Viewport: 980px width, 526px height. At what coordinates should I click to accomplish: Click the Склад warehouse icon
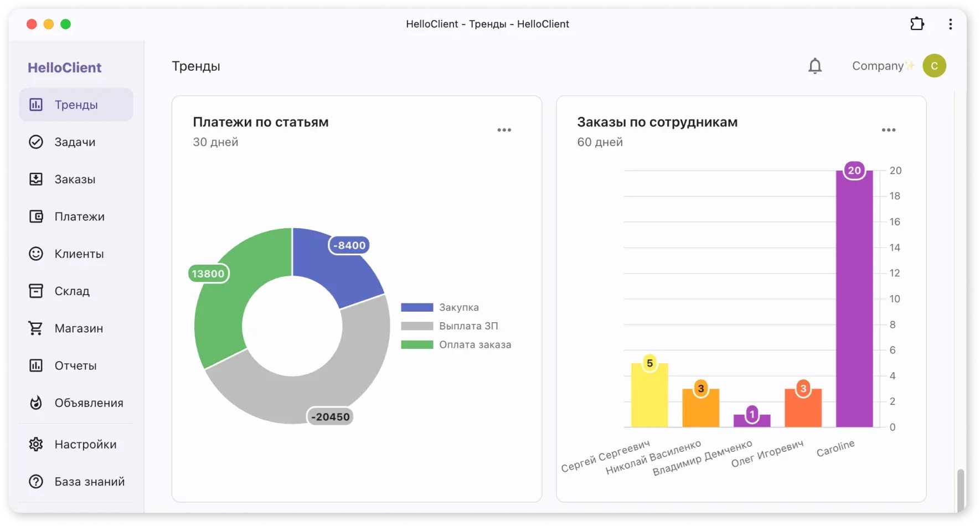tap(35, 290)
